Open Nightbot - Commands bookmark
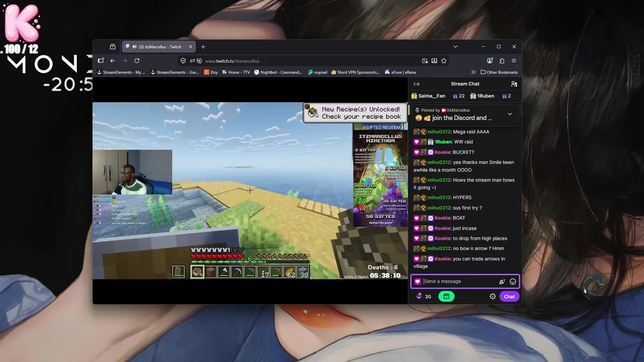644x362 pixels. [278, 72]
